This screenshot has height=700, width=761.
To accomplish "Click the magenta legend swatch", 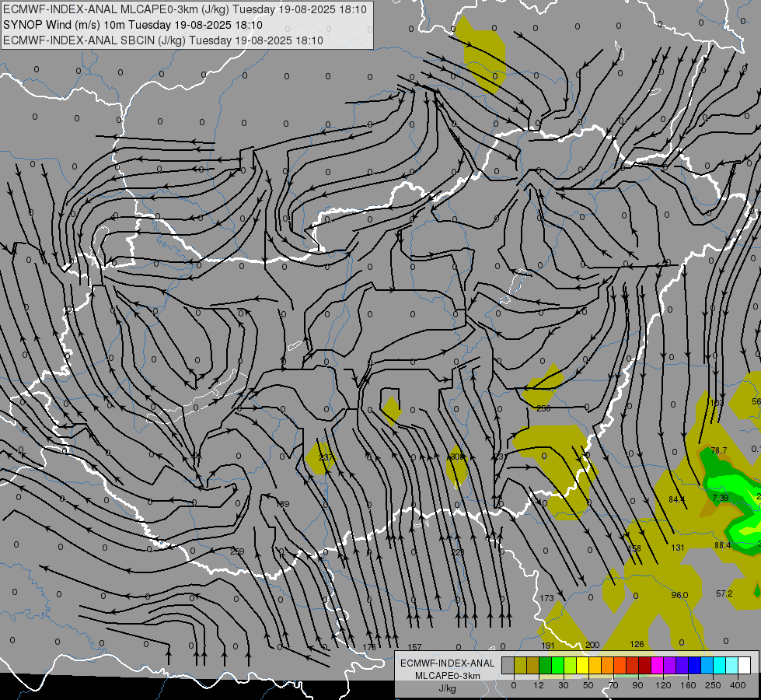I will (658, 665).
